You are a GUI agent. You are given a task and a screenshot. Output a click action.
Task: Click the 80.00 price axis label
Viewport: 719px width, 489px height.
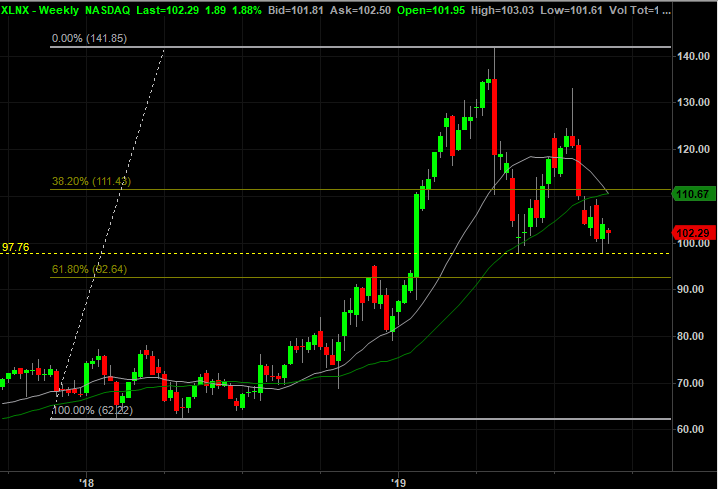(x=693, y=336)
